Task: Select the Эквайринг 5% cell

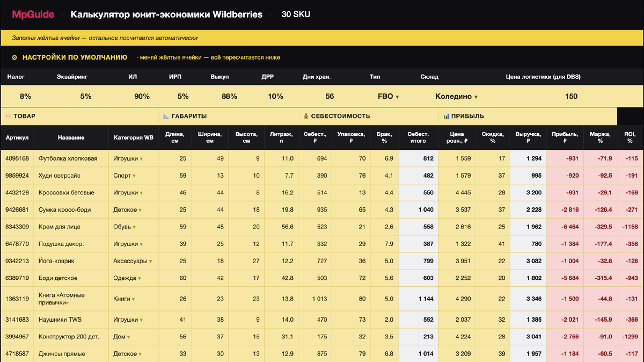Action: [x=86, y=97]
